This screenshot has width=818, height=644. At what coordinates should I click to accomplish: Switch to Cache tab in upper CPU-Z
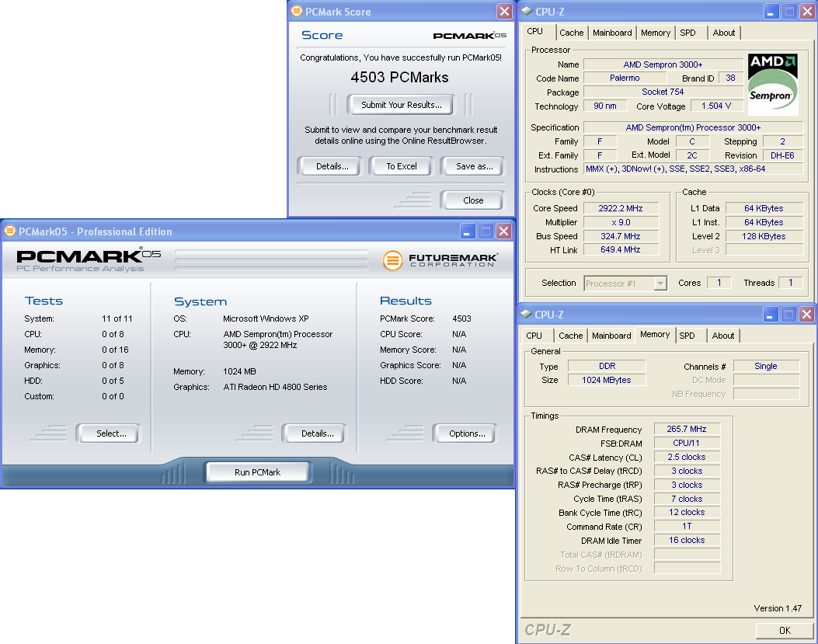pos(571,33)
